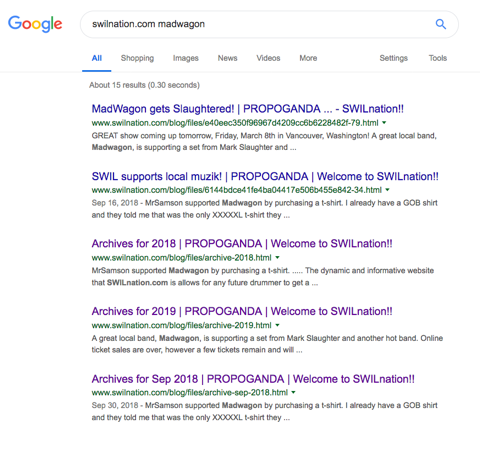Viewport: 480px width, 449px height.
Task: Open Settings in search bar
Action: (394, 58)
